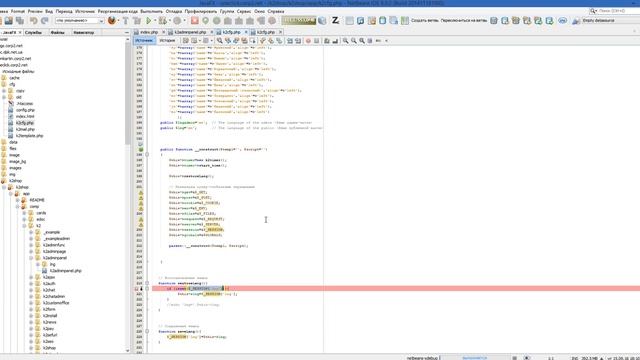Click the Переключиться на ветвь button
640x360 pixels.
click(x=464, y=20)
